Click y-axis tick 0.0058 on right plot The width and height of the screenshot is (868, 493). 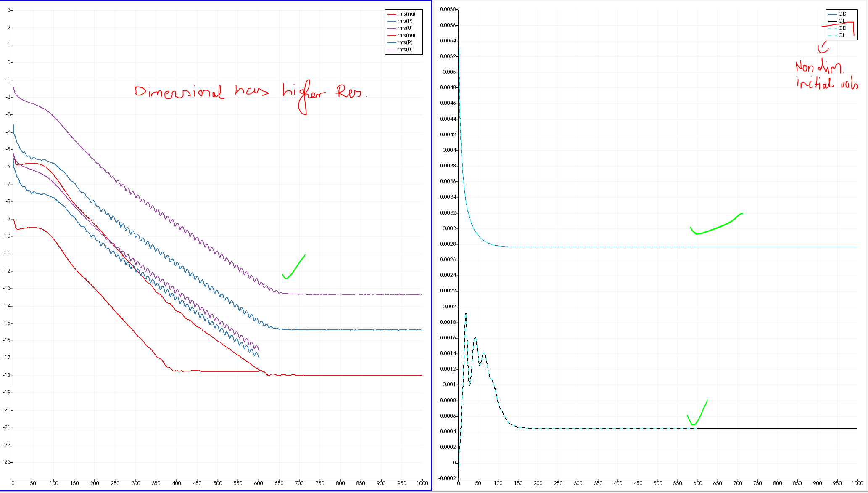(447, 9)
